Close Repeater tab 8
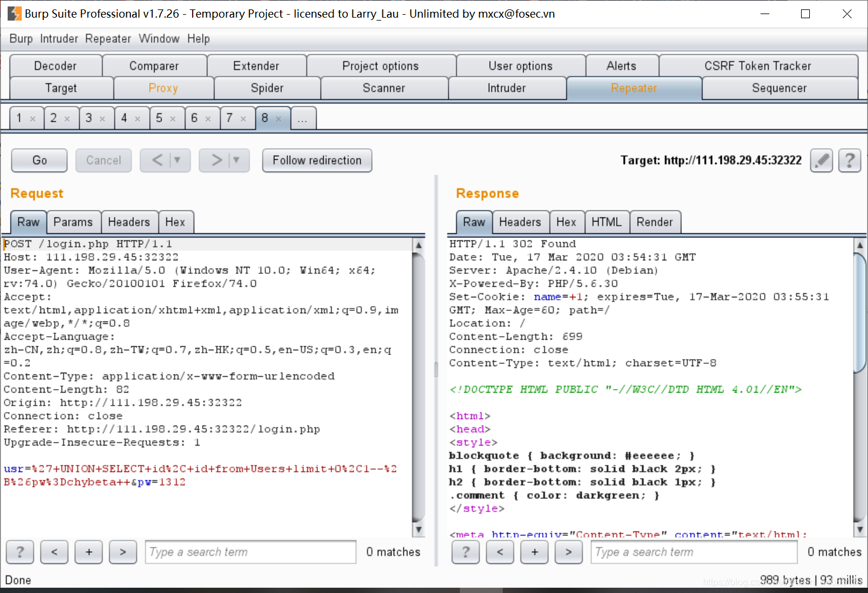Screen dimensions: 868x593 (279, 119)
